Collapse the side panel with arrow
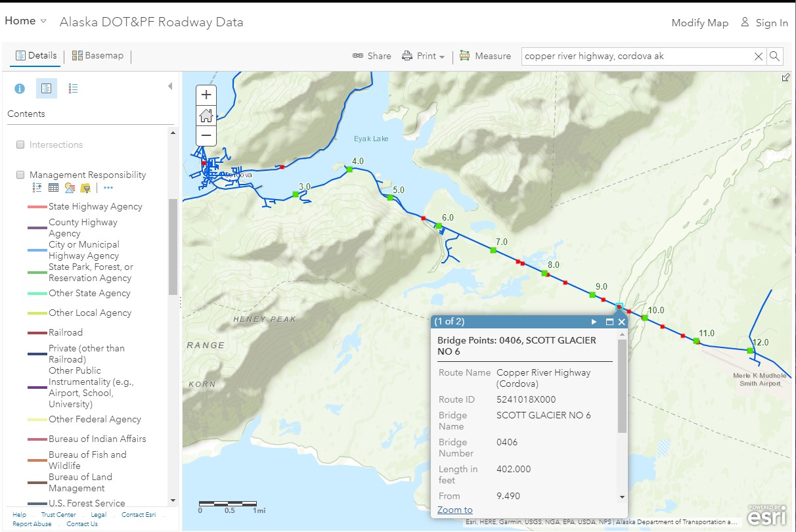The height and width of the screenshot is (532, 796). 170,86
